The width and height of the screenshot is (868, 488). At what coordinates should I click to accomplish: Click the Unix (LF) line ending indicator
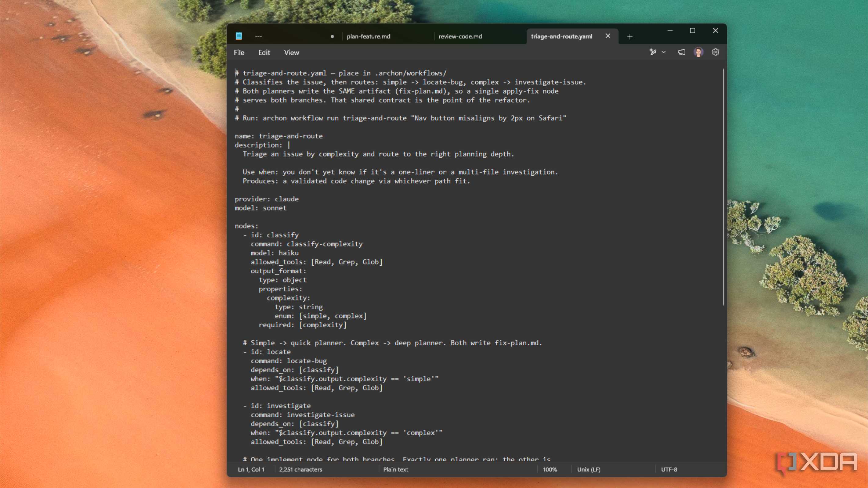pos(589,469)
